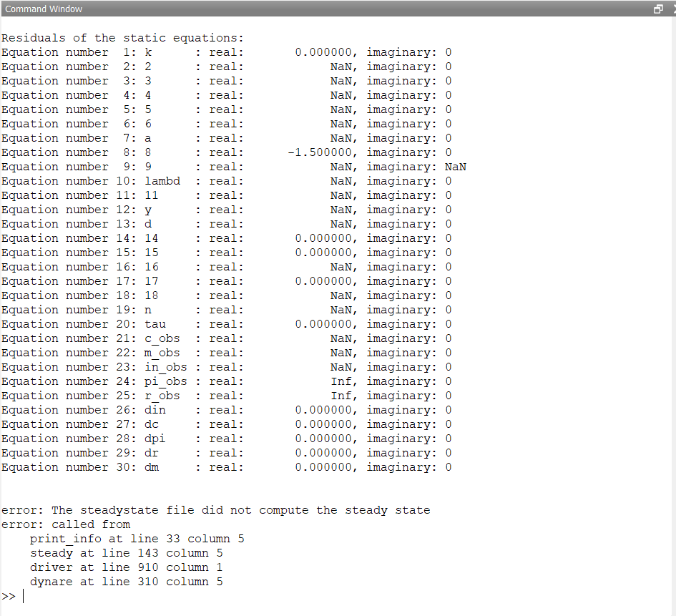This screenshot has width=676, height=616.
Task: Click the Inf value in pi_obs row
Action: (342, 381)
